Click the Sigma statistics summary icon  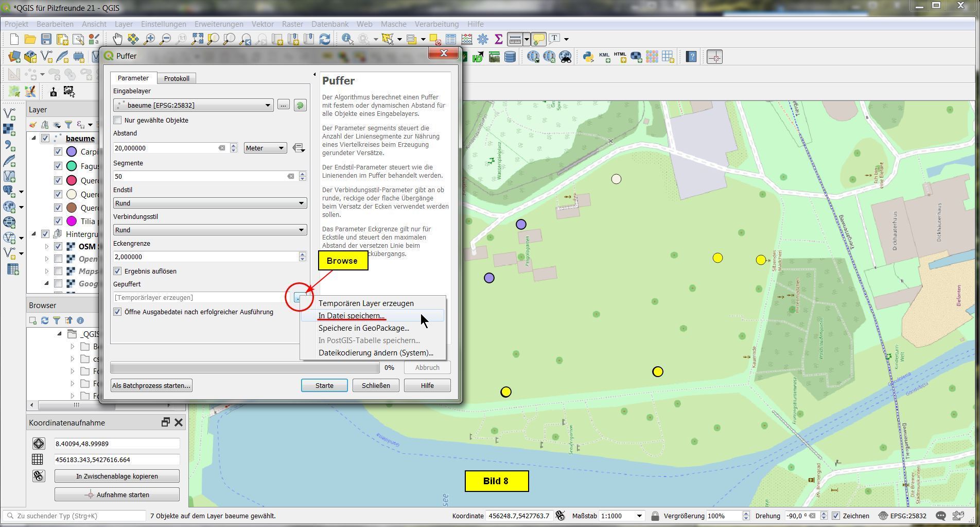(498, 39)
